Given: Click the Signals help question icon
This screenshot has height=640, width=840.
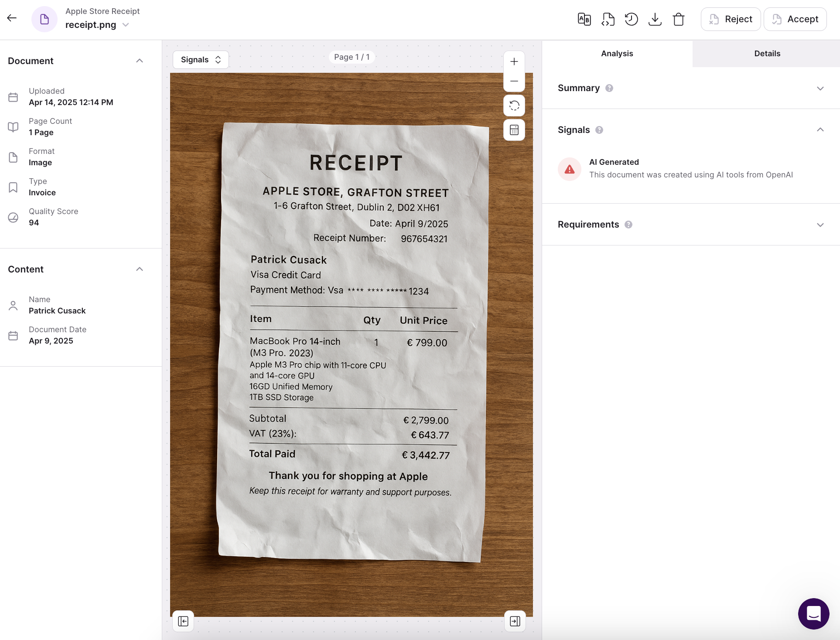Looking at the screenshot, I should 599,130.
